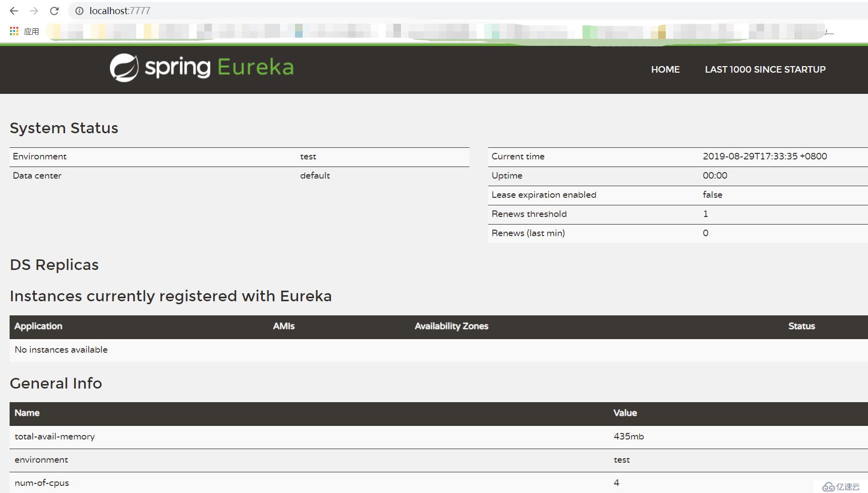Image resolution: width=868 pixels, height=493 pixels.
Task: Click the site info icon in address bar
Action: (79, 11)
